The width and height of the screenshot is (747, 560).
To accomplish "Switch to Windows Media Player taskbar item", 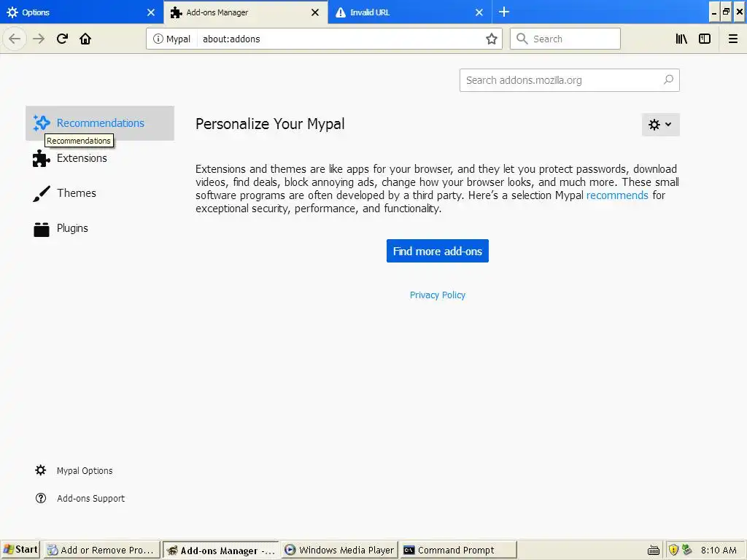I will 340,550.
